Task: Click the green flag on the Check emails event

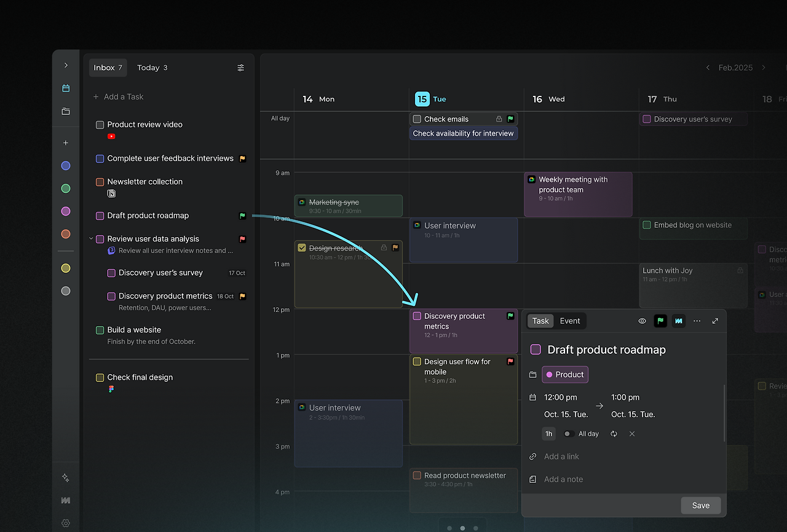Action: (x=510, y=119)
